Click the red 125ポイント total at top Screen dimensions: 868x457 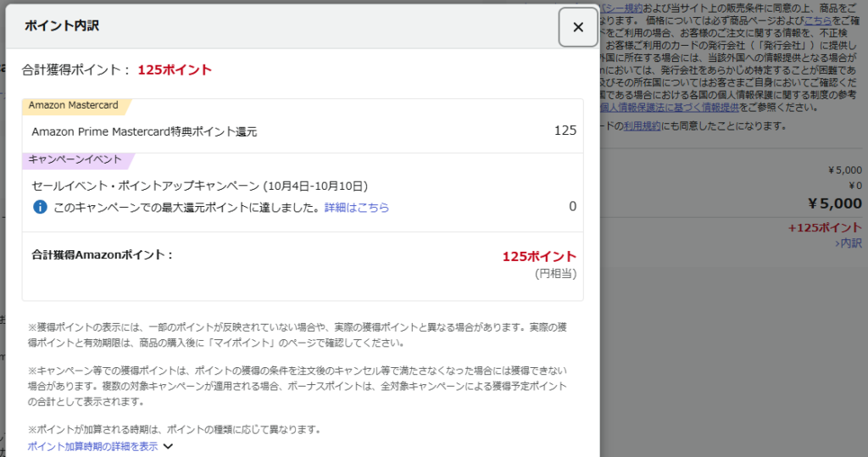pos(175,70)
